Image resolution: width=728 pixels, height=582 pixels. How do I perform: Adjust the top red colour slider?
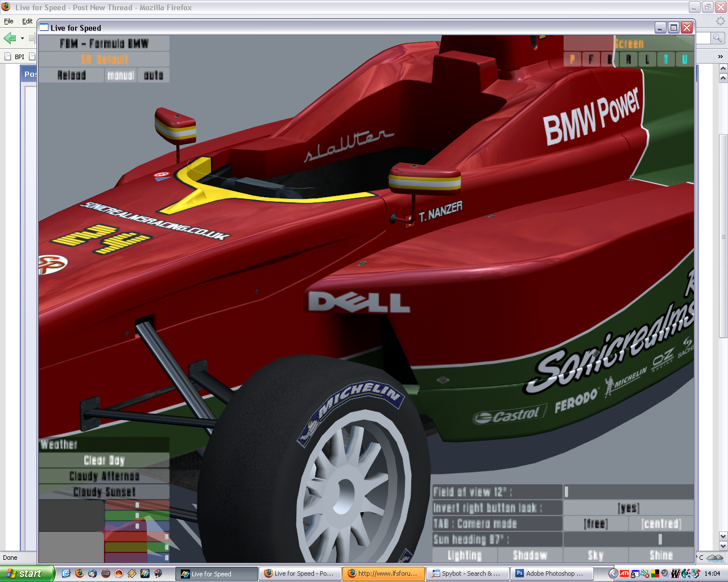[x=137, y=505]
